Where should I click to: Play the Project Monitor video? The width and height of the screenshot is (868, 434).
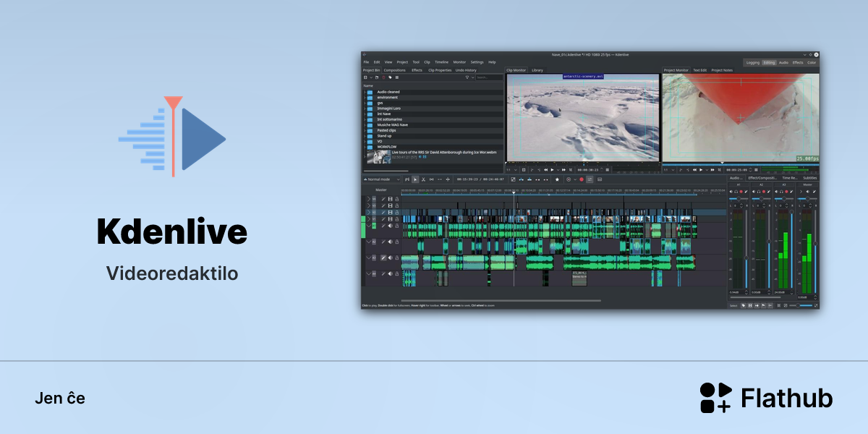[x=701, y=170]
